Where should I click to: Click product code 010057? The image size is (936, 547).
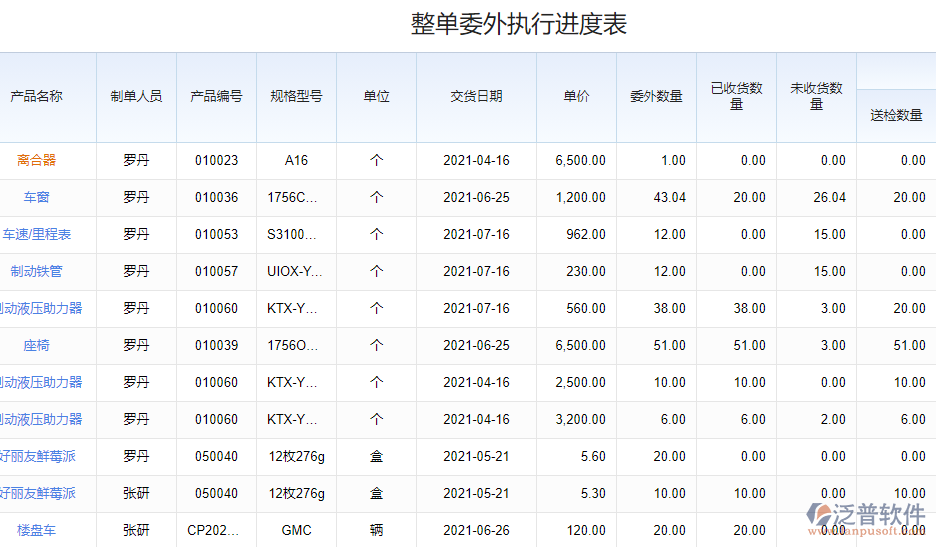coord(216,271)
